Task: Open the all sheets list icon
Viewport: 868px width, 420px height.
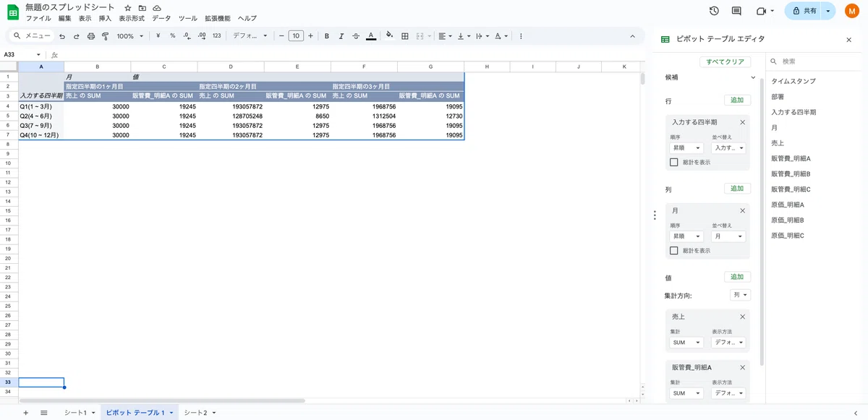Action: click(44, 413)
